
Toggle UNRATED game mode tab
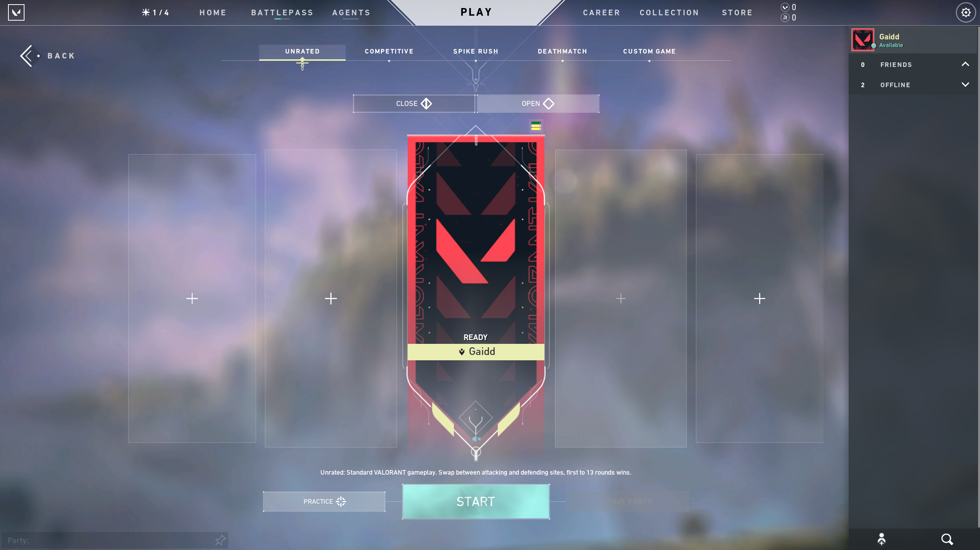click(302, 51)
